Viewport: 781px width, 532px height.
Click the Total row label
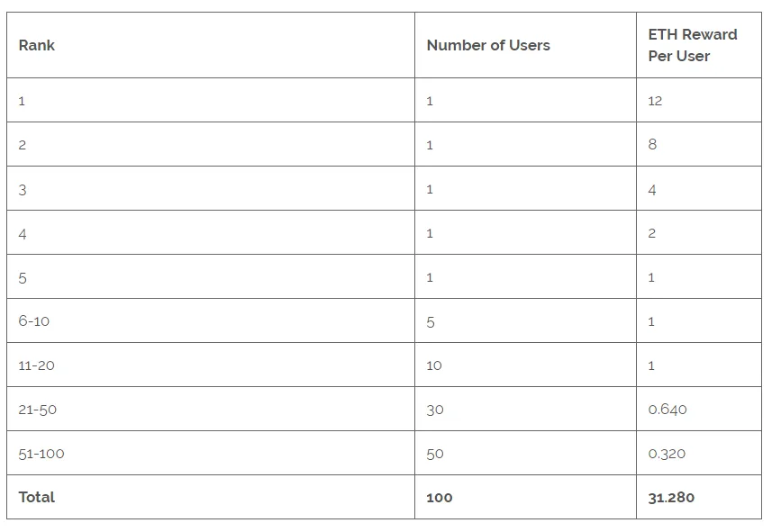pos(37,497)
